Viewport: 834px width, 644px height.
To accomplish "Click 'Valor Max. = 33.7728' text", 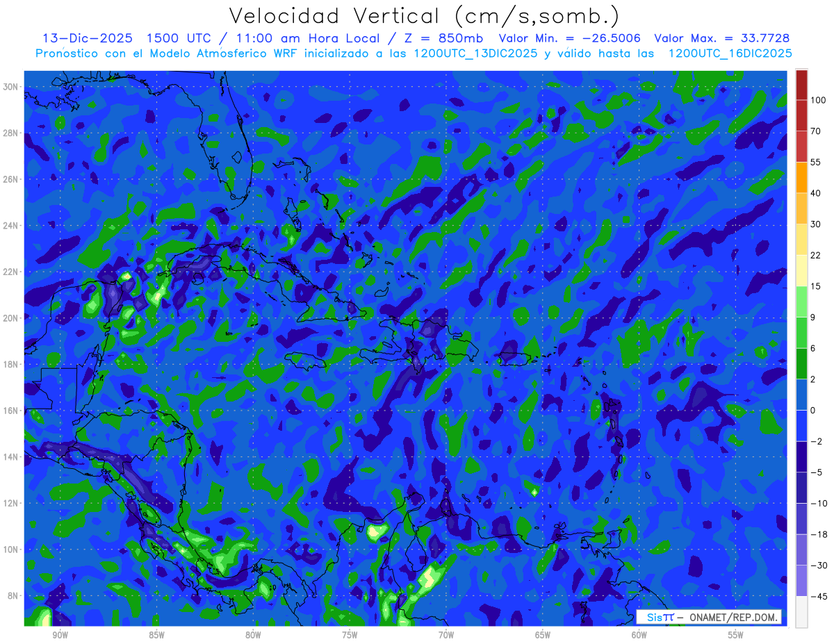I will tap(722, 38).
